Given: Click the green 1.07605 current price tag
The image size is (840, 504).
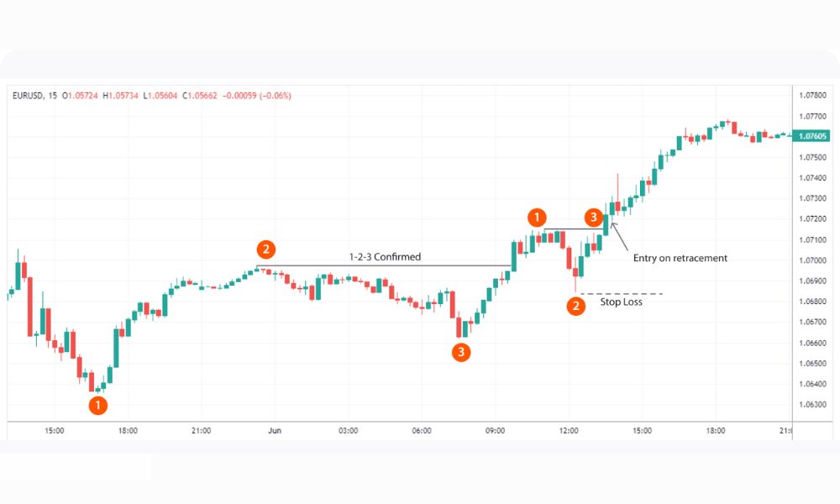Looking at the screenshot, I should 813,136.
